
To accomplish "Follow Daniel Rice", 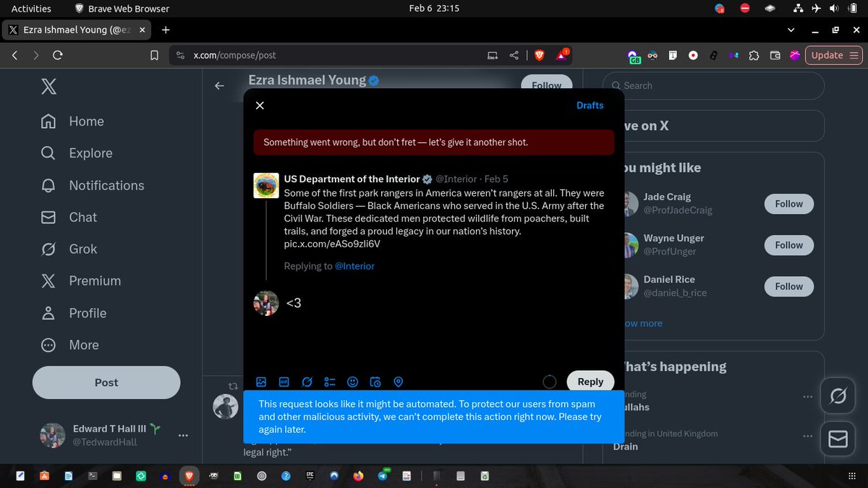I will (788, 286).
